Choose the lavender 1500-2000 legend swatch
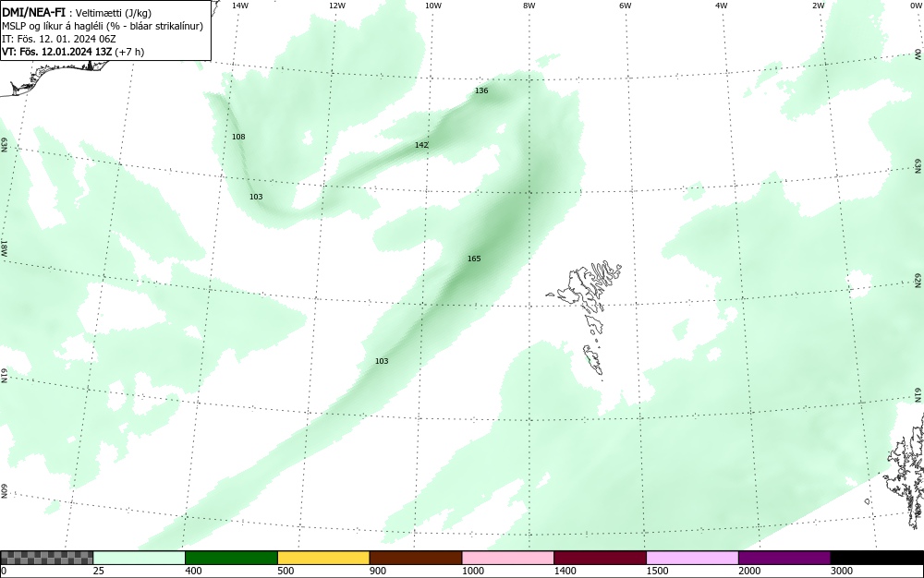The width and height of the screenshot is (924, 578). pyautogui.click(x=692, y=558)
